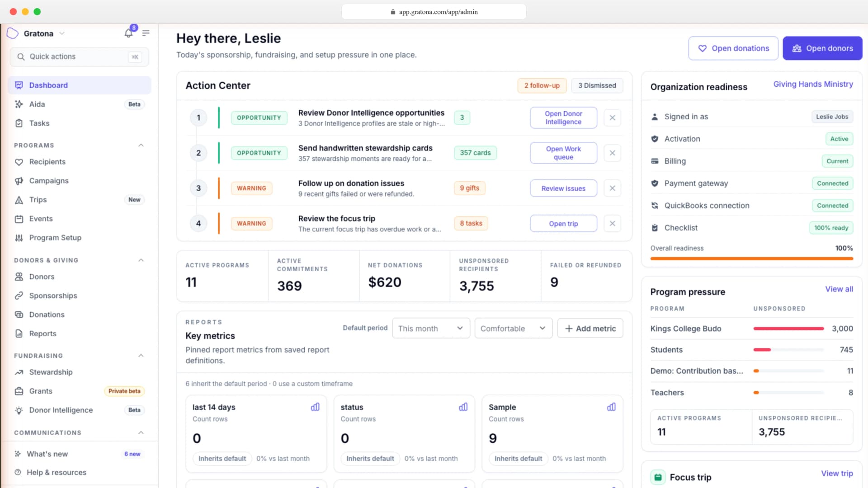Open the 'This month' period dropdown
Screen dimensions: 868x488
click(x=431, y=328)
